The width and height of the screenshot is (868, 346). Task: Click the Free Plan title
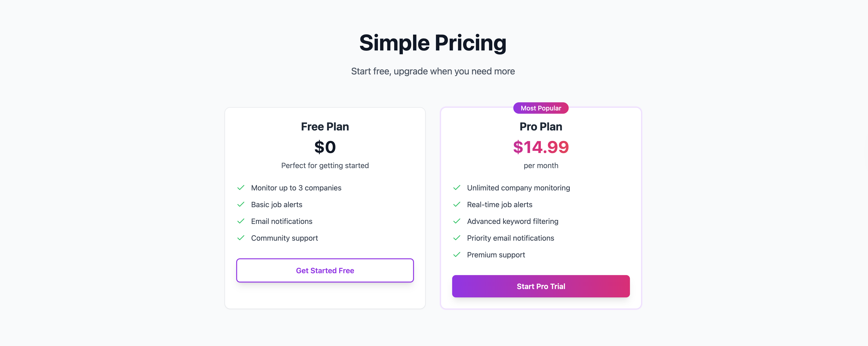point(325,126)
